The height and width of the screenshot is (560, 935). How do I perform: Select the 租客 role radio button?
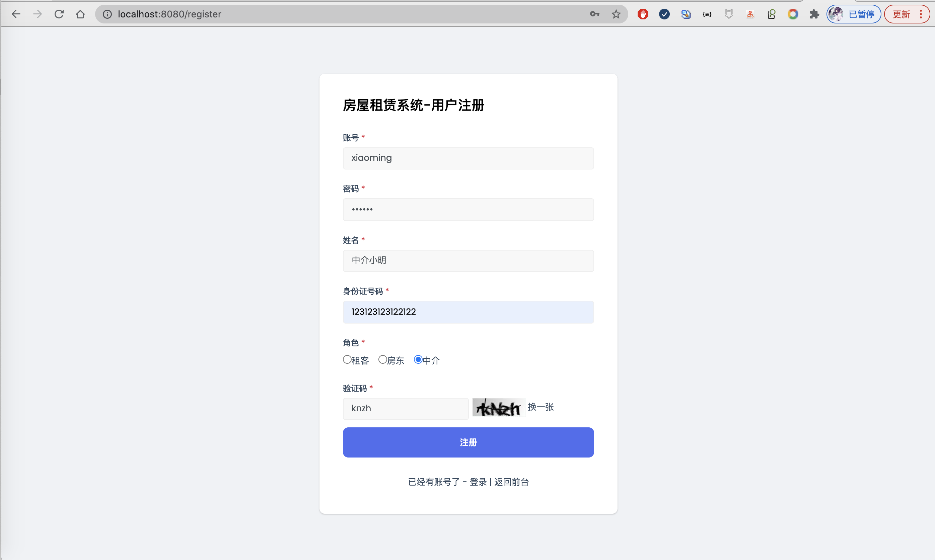[347, 360]
